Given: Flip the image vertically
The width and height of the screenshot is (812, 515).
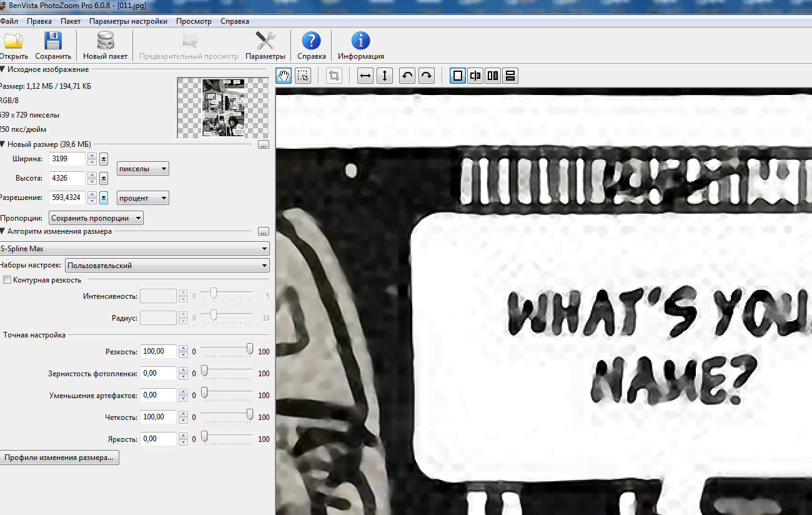Looking at the screenshot, I should [x=385, y=76].
